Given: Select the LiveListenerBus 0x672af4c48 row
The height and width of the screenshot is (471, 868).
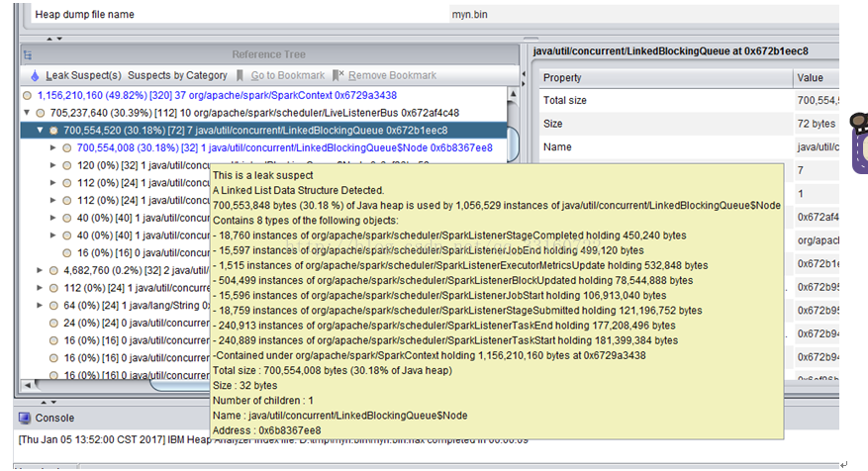Looking at the screenshot, I should [254, 113].
